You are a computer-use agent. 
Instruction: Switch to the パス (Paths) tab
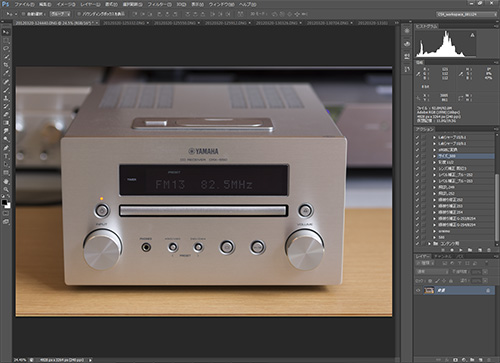tap(460, 256)
